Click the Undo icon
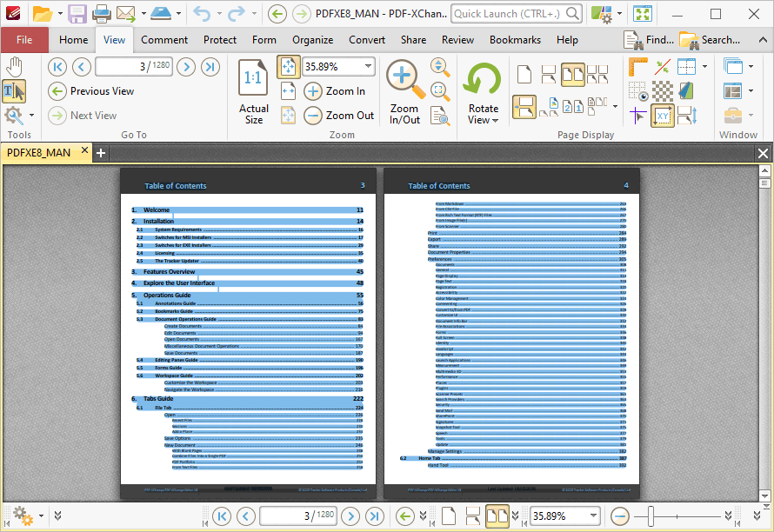 (x=202, y=14)
